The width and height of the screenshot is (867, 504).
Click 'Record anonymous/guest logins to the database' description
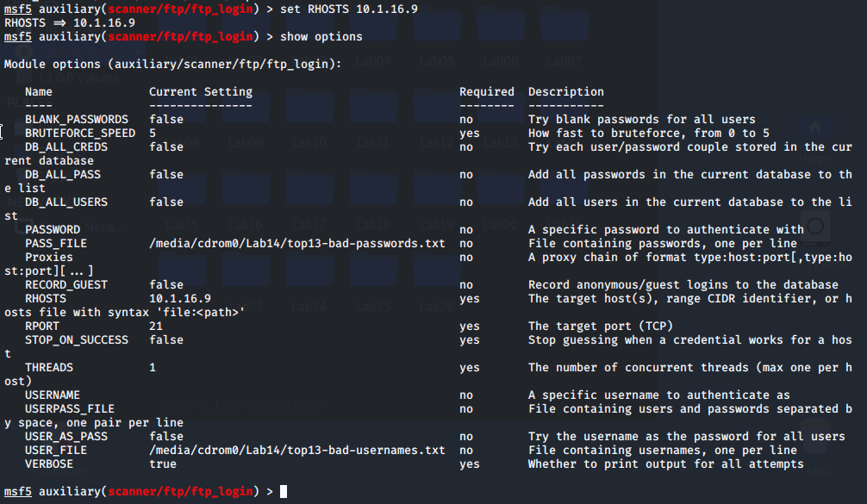point(683,285)
